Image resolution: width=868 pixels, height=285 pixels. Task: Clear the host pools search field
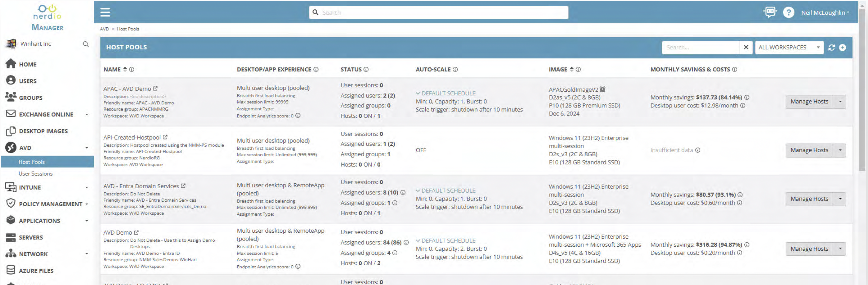[746, 47]
